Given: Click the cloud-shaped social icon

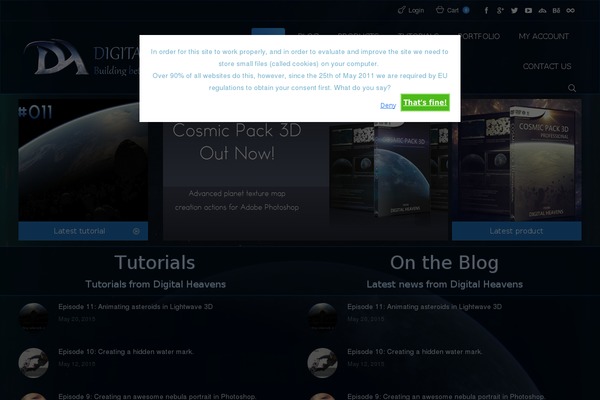Looking at the screenshot, I should pyautogui.click(x=542, y=10).
